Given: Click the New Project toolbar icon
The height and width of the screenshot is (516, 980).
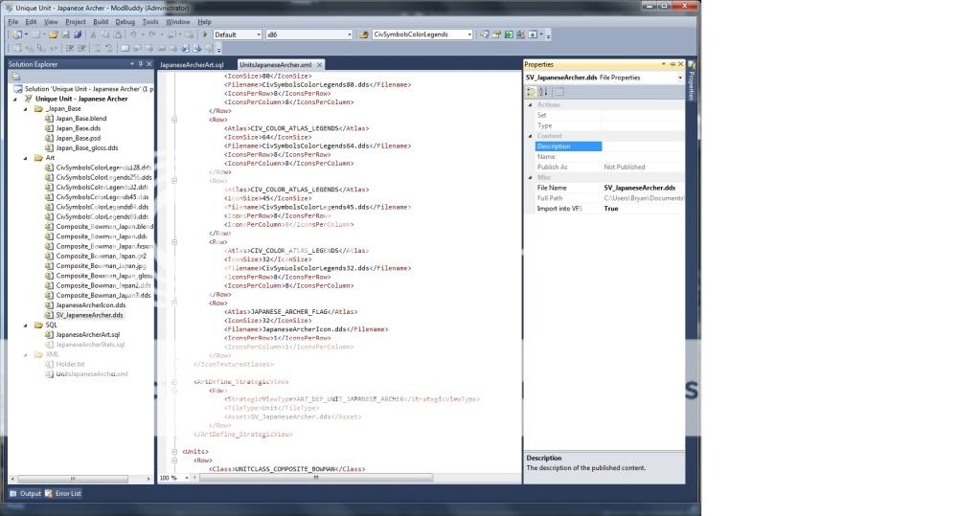Looking at the screenshot, I should point(17,35).
